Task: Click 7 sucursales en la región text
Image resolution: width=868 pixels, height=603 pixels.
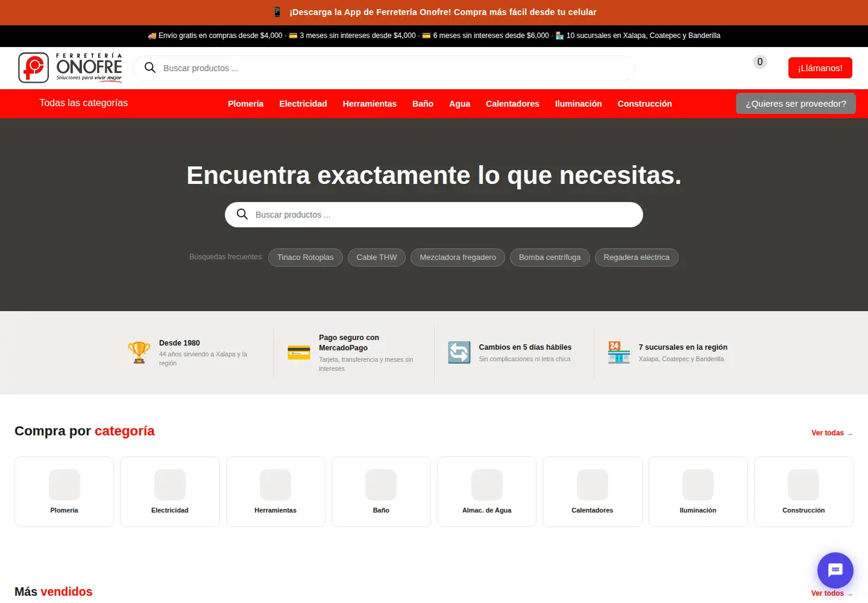Action: [x=683, y=347]
